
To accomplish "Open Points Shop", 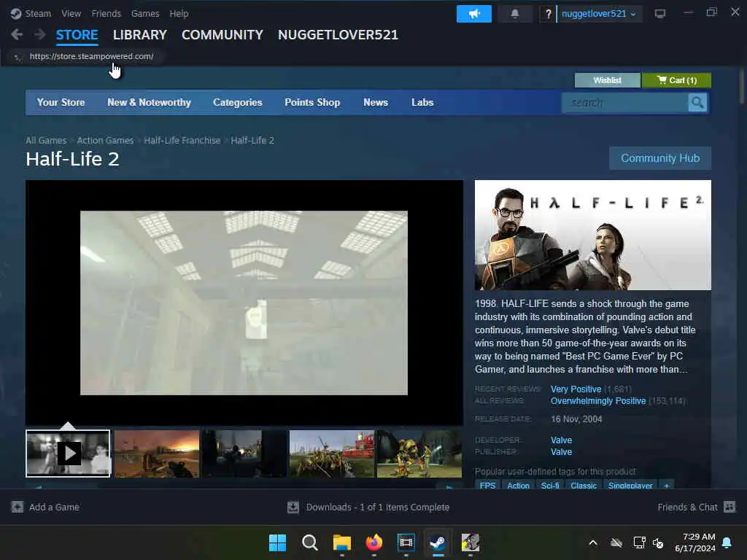I will click(x=312, y=102).
